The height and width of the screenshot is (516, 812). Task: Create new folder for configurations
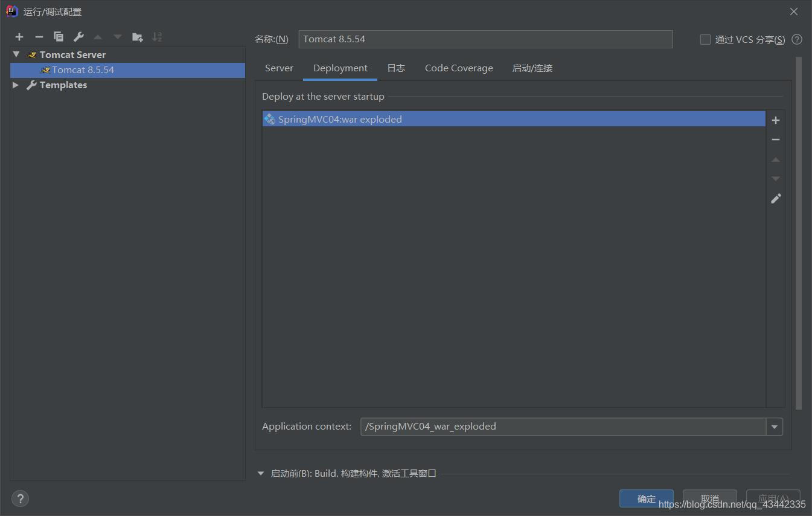click(x=138, y=37)
